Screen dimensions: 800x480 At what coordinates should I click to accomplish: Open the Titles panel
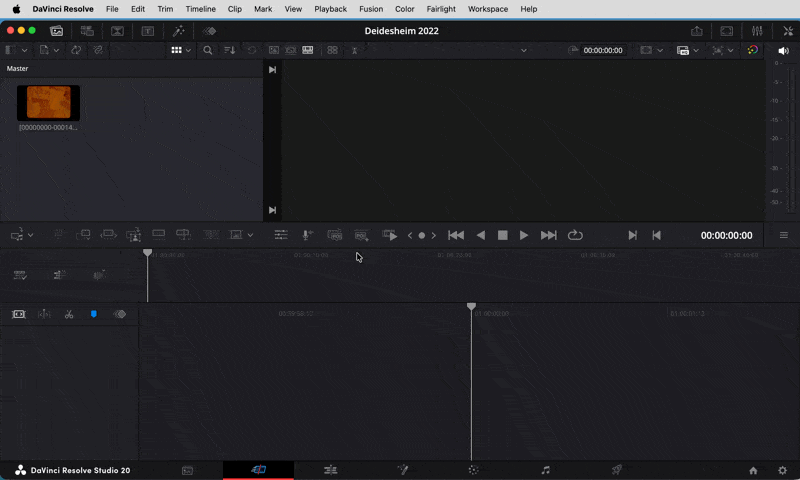147,31
